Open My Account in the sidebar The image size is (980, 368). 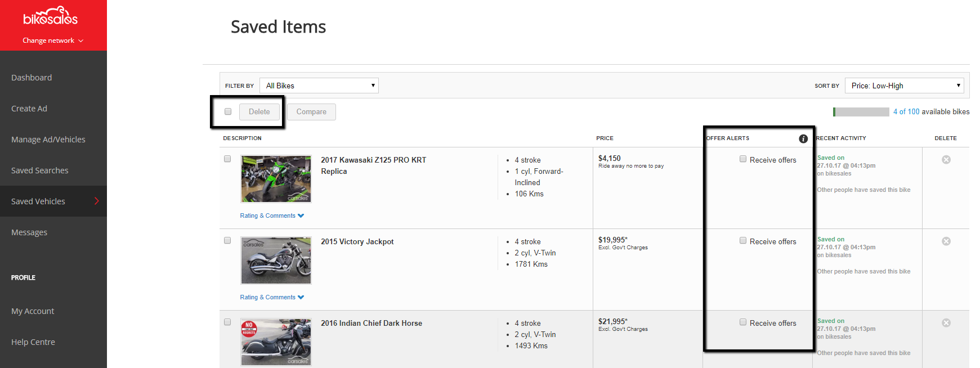(x=33, y=311)
